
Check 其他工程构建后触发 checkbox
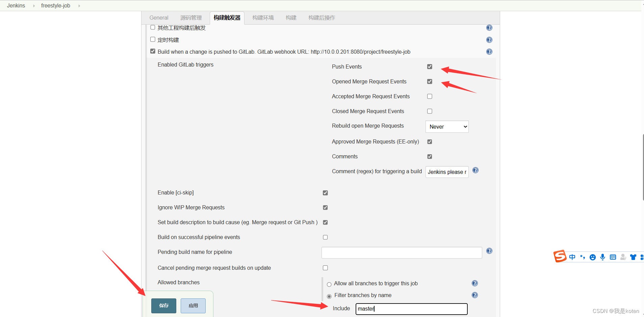coord(153,27)
